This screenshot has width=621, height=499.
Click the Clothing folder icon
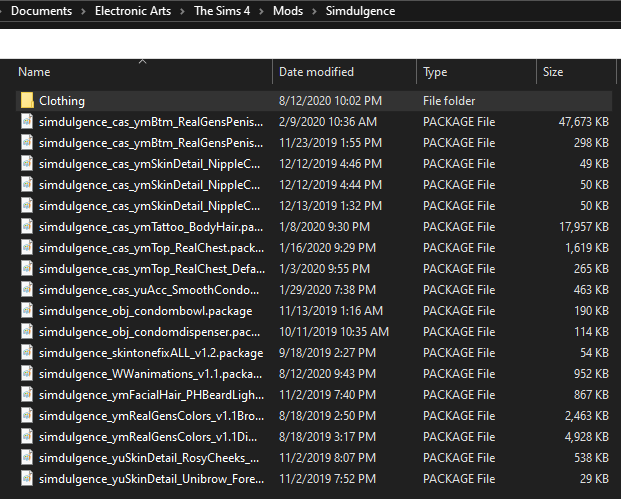(x=26, y=101)
